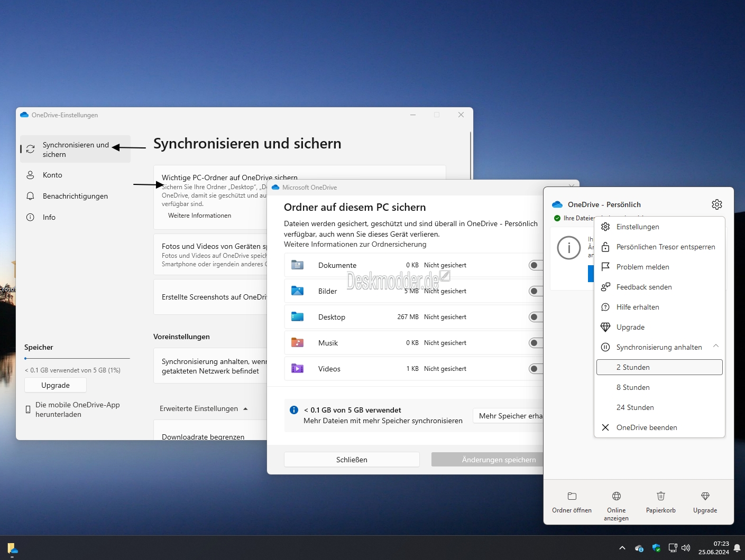Click the 'Downloadrate begrenzen' setting row
The width and height of the screenshot is (745, 560).
click(x=210, y=431)
